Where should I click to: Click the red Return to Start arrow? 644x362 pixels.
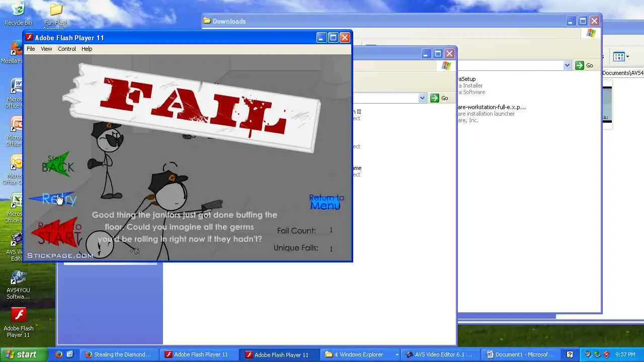point(56,232)
